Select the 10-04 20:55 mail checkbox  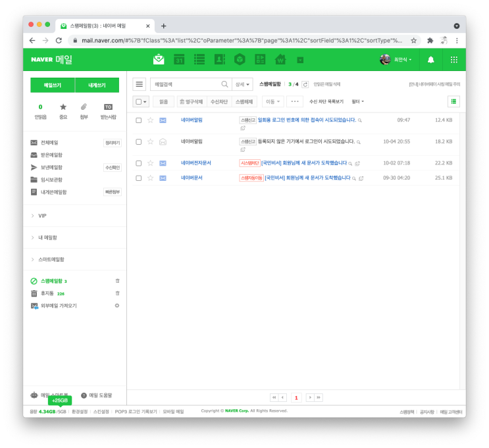click(x=139, y=142)
